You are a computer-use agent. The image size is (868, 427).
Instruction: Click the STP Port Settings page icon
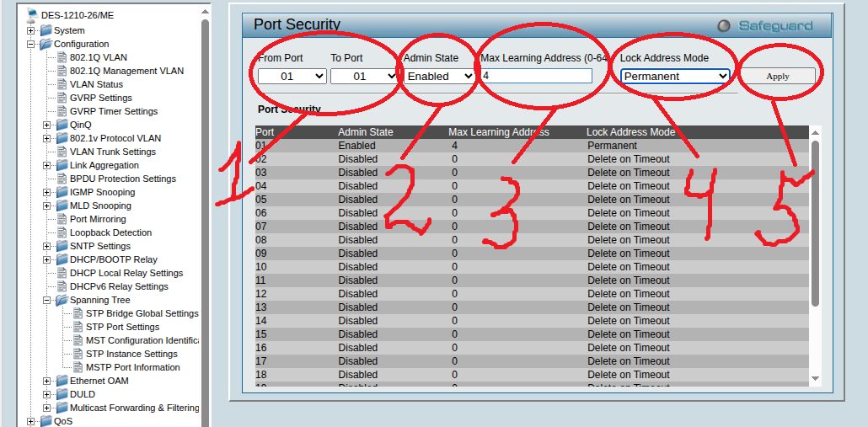point(77,327)
